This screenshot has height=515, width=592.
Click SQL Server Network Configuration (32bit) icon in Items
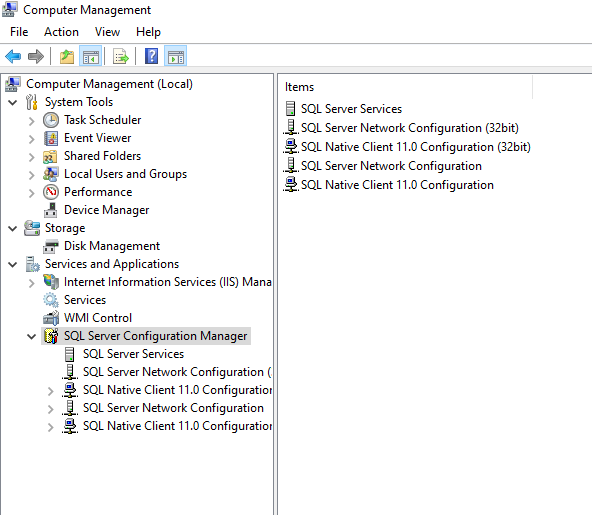291,128
